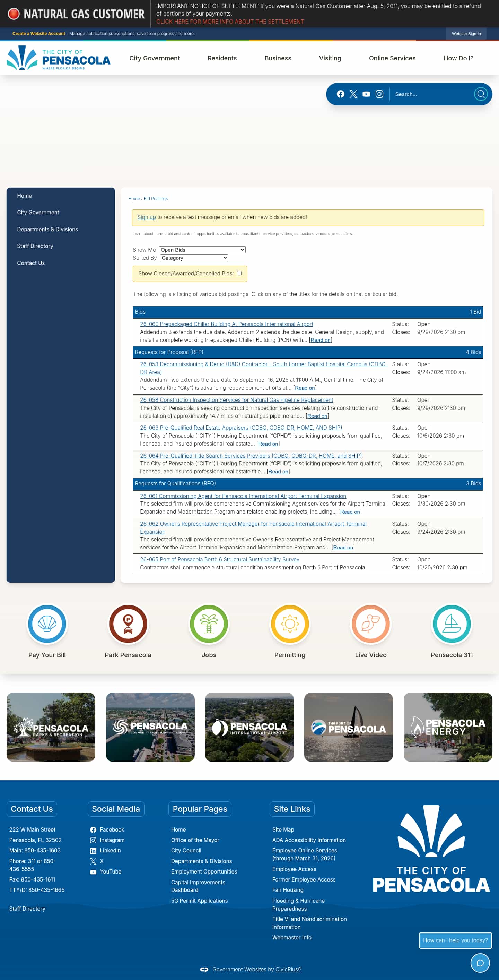Click the footer YouTube icon

tap(93, 872)
